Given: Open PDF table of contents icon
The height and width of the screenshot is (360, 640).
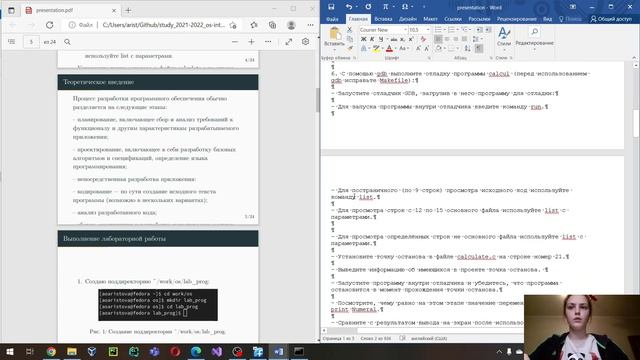Looking at the screenshot, I should click(11, 42).
